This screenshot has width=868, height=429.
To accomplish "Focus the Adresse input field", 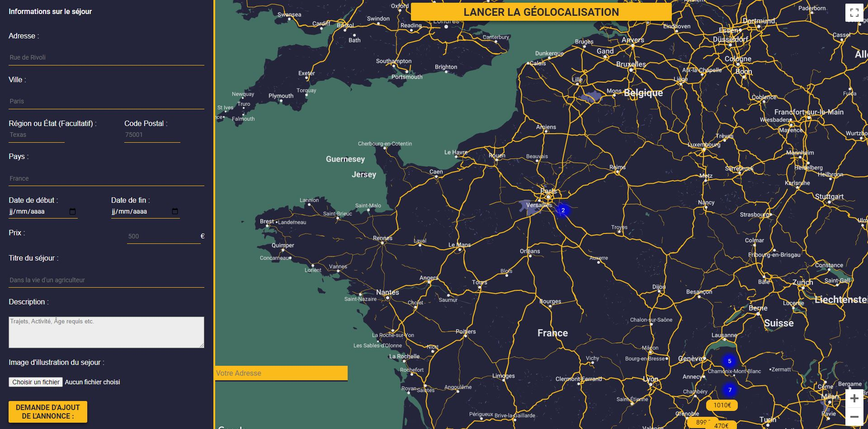I will point(106,57).
